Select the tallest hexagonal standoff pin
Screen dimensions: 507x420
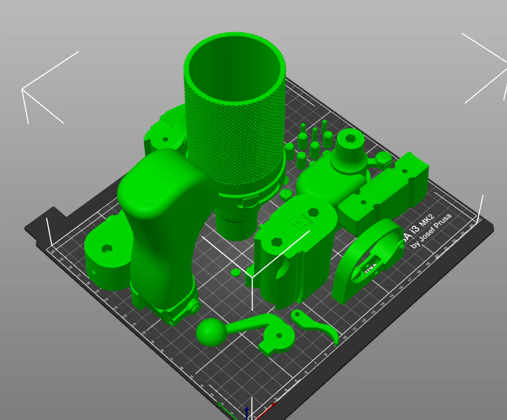pos(324,127)
